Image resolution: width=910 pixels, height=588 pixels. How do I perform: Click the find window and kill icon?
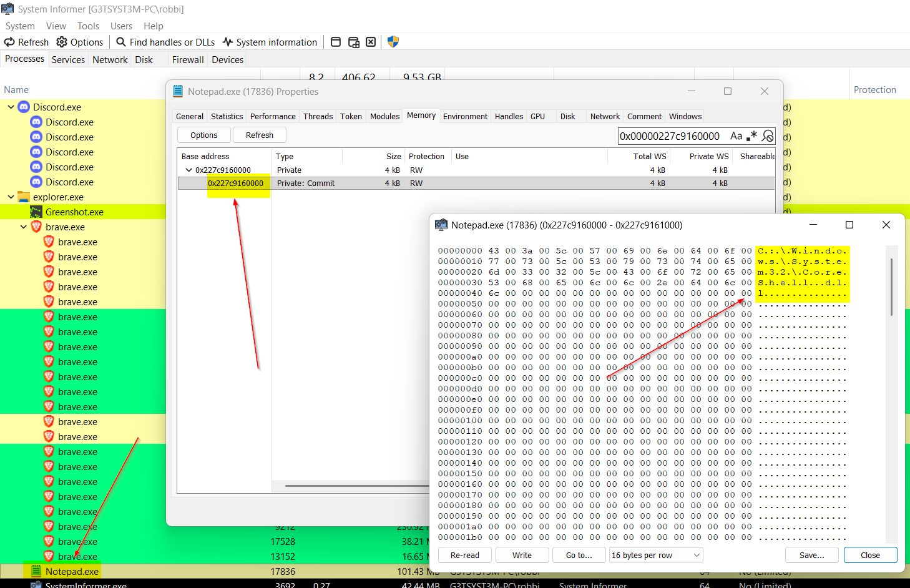371,42
